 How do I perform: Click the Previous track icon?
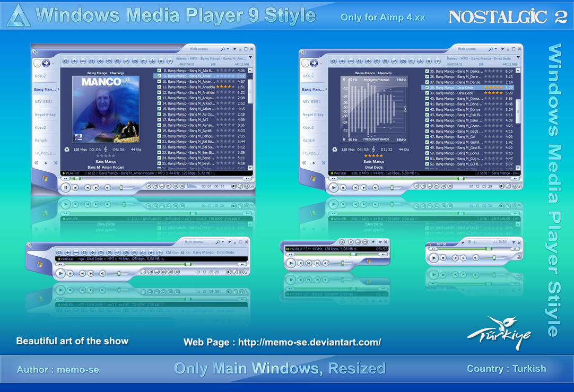[x=88, y=188]
